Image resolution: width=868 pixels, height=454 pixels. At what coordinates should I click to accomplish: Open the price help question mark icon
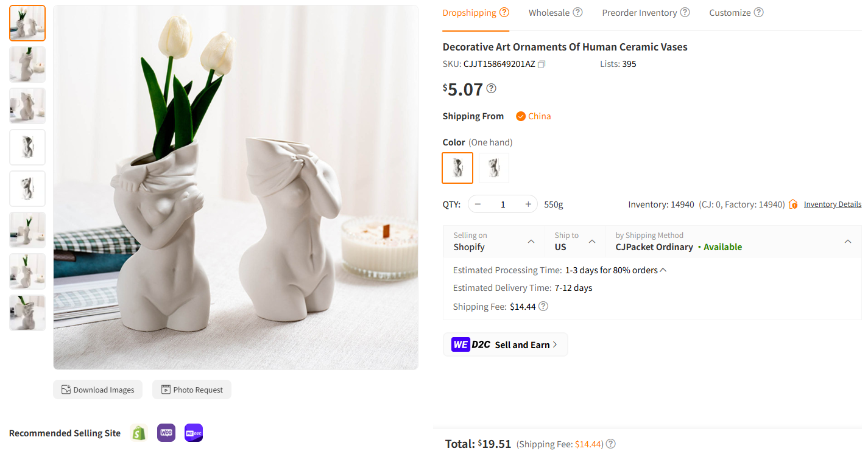tap(491, 88)
